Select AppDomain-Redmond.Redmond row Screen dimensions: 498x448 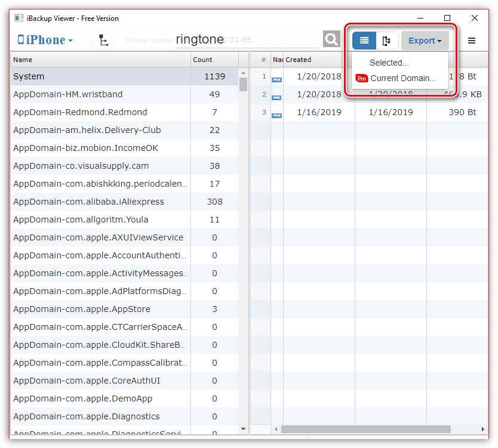click(124, 112)
